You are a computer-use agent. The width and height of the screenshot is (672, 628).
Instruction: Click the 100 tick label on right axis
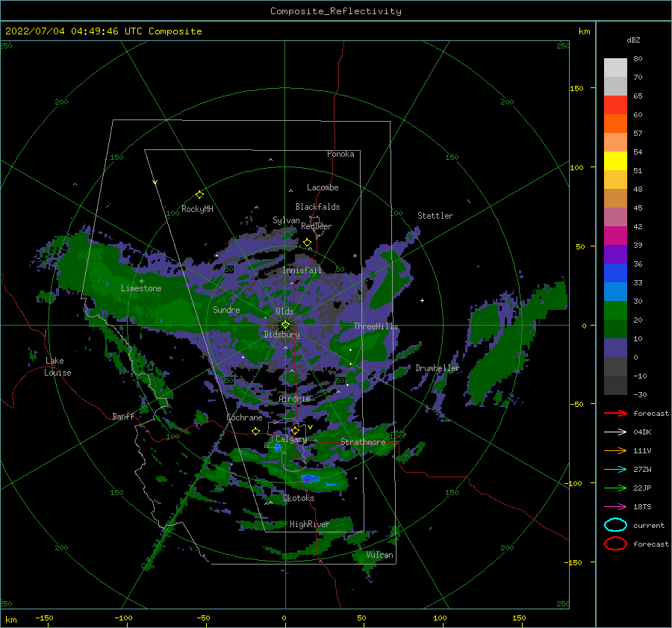(576, 167)
